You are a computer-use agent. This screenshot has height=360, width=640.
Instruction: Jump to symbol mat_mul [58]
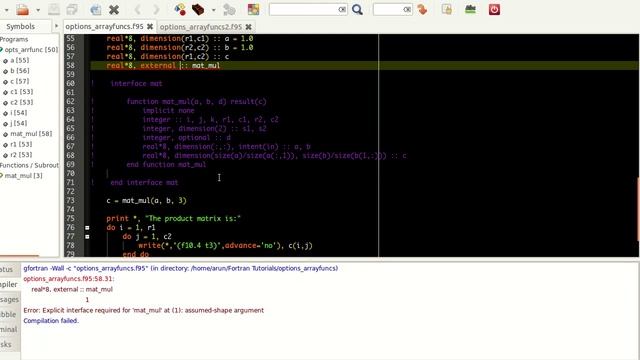pos(31,134)
